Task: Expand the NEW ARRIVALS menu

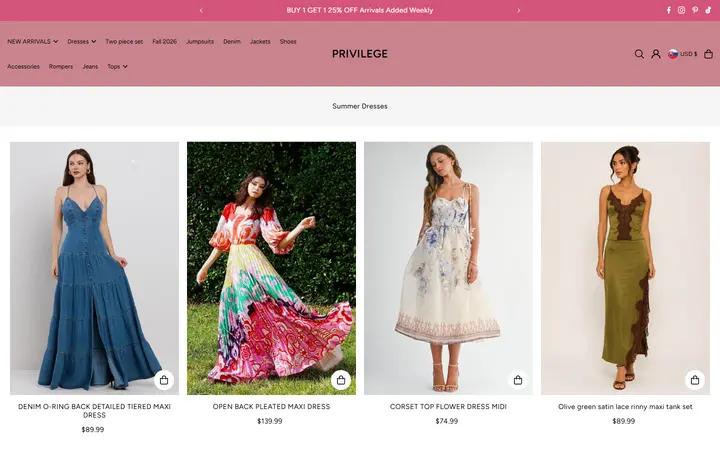Action: [x=33, y=41]
